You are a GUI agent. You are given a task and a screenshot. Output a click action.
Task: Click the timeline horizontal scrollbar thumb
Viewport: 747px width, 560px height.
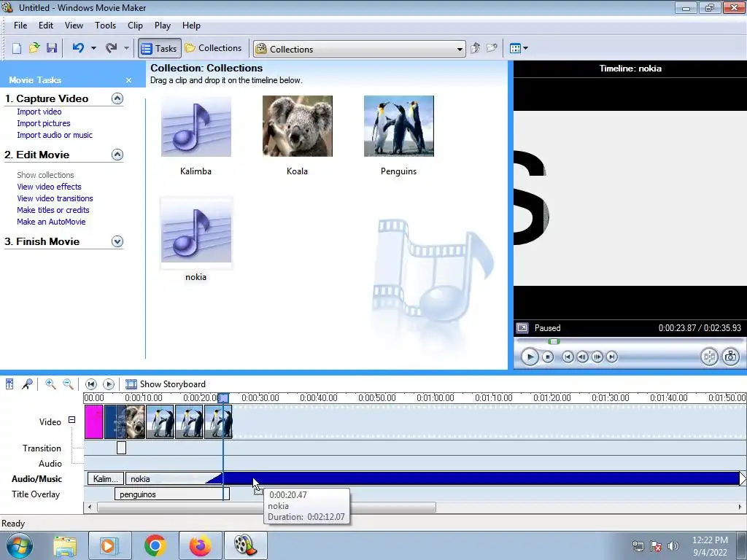click(266, 507)
